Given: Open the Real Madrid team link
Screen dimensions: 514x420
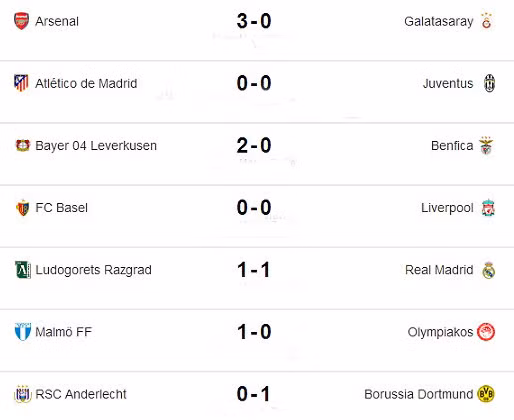Looking at the screenshot, I should click(x=439, y=270).
